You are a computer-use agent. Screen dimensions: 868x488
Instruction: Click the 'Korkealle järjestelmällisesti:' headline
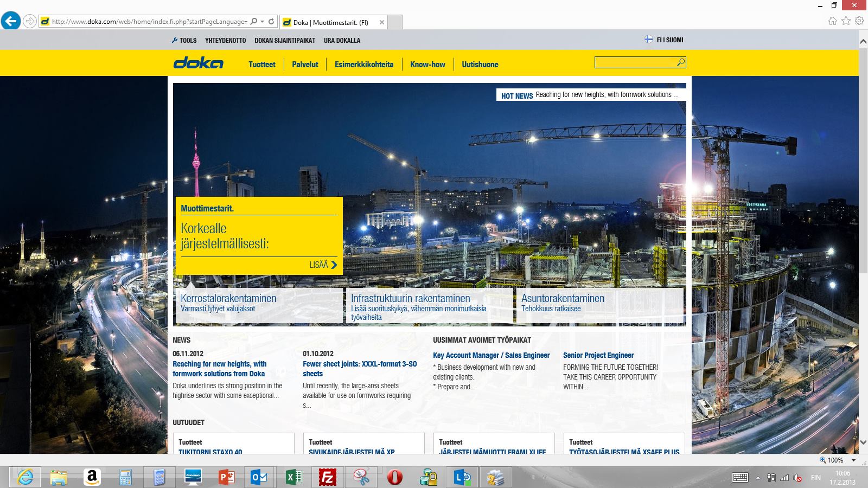[225, 236]
